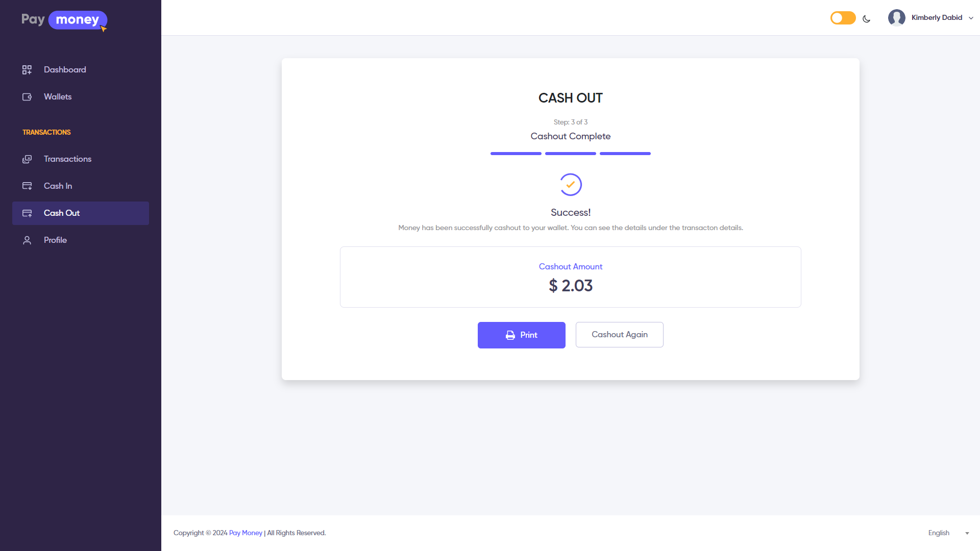
Task: Open the English language selector
Action: pyautogui.click(x=939, y=533)
